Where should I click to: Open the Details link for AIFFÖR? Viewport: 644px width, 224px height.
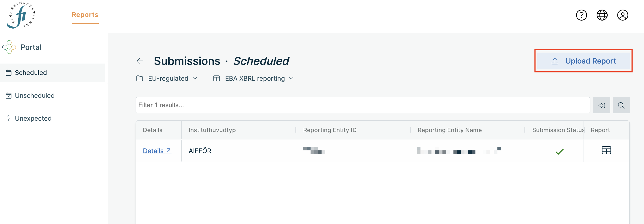point(157,151)
